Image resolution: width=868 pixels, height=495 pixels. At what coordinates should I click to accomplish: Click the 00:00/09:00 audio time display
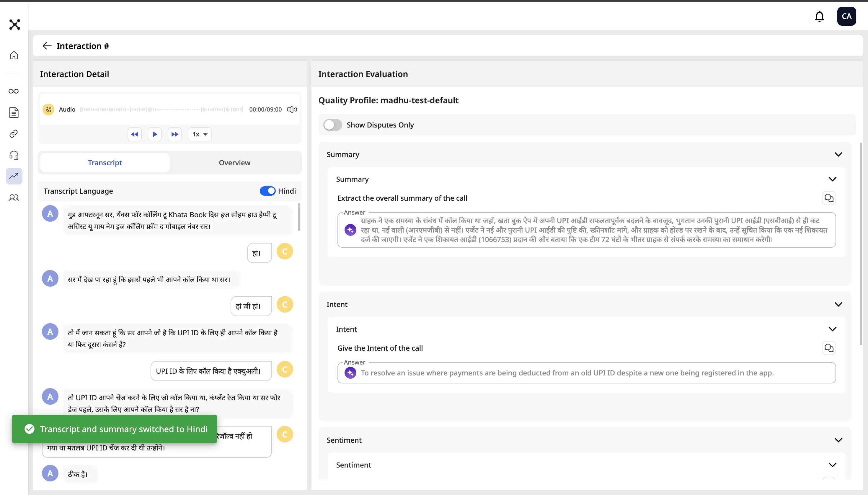click(265, 110)
